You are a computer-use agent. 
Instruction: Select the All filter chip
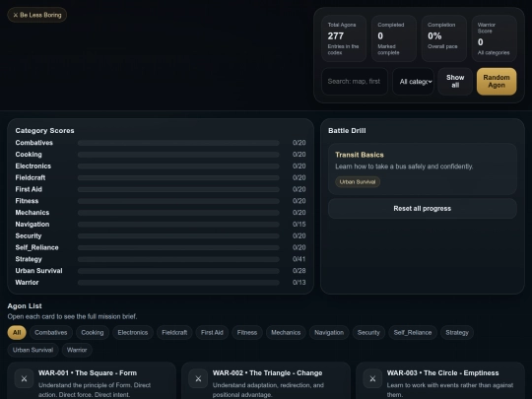tap(17, 333)
